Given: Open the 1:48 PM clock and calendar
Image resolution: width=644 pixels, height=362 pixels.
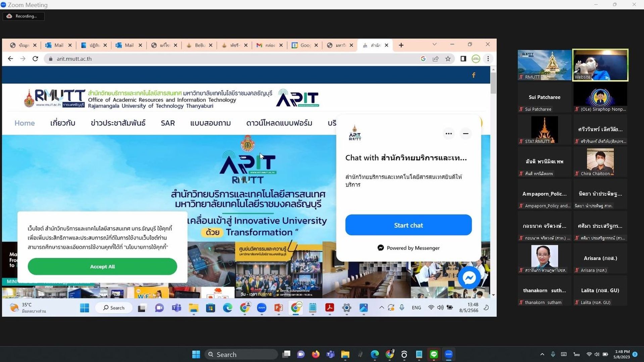Looking at the screenshot, I should 622,354.
